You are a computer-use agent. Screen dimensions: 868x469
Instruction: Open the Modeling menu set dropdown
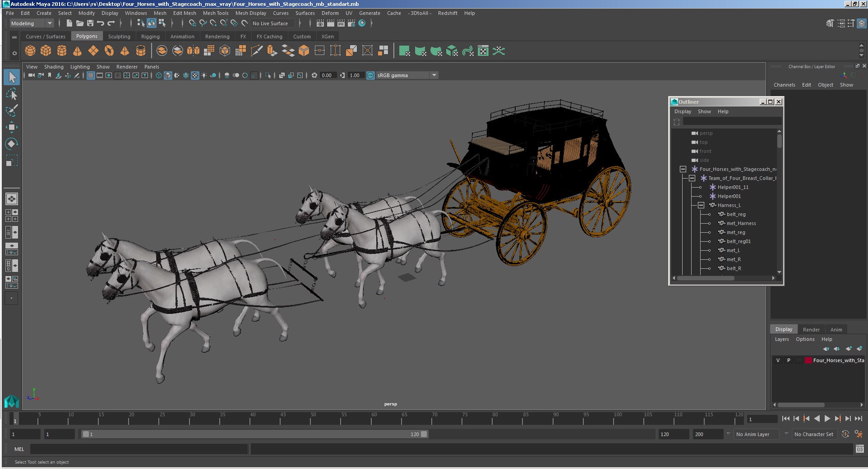click(x=32, y=23)
